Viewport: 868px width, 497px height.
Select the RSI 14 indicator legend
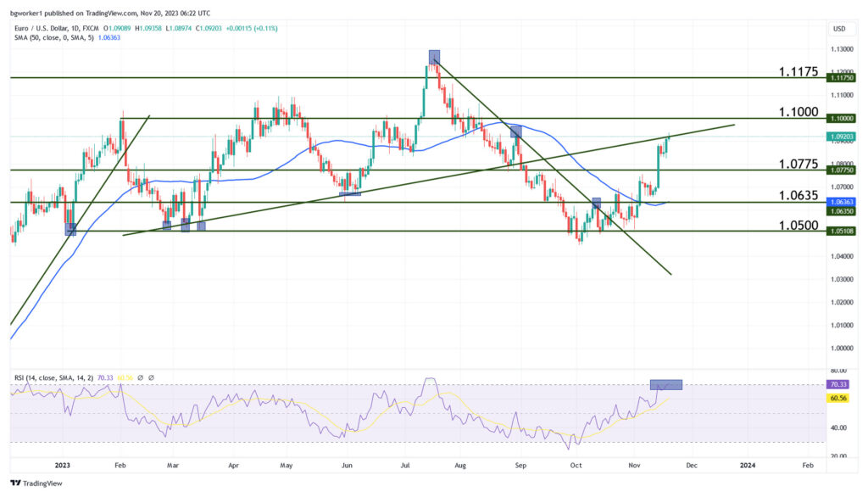click(53, 377)
